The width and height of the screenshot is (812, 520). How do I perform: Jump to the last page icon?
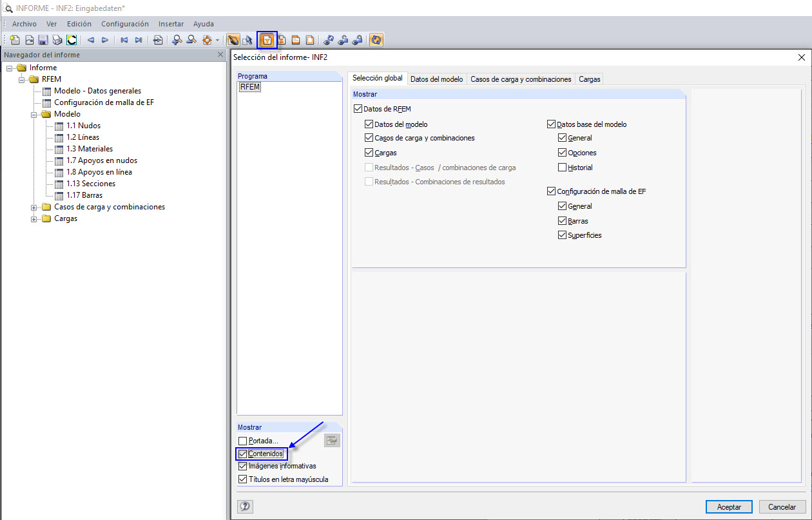point(139,40)
